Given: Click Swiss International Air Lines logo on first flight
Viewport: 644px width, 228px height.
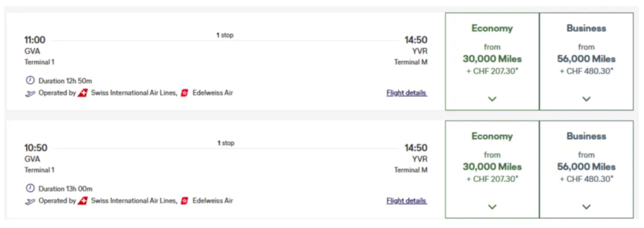Looking at the screenshot, I should (x=82, y=93).
